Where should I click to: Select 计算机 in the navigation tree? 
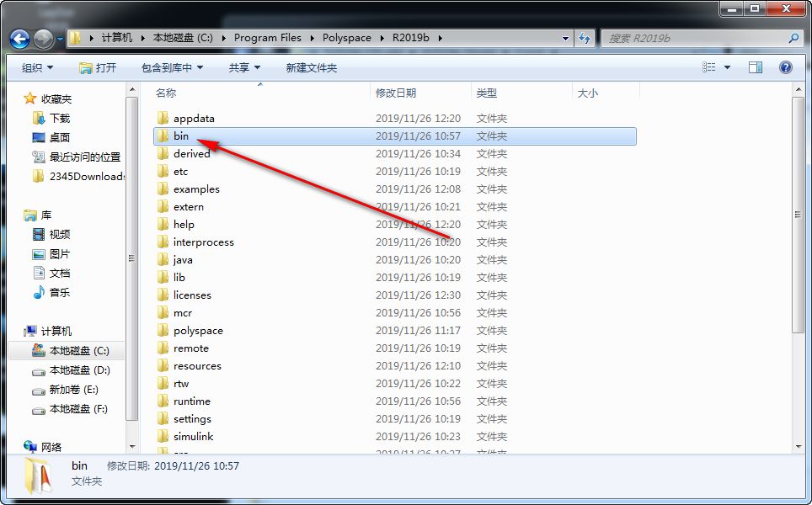56,331
